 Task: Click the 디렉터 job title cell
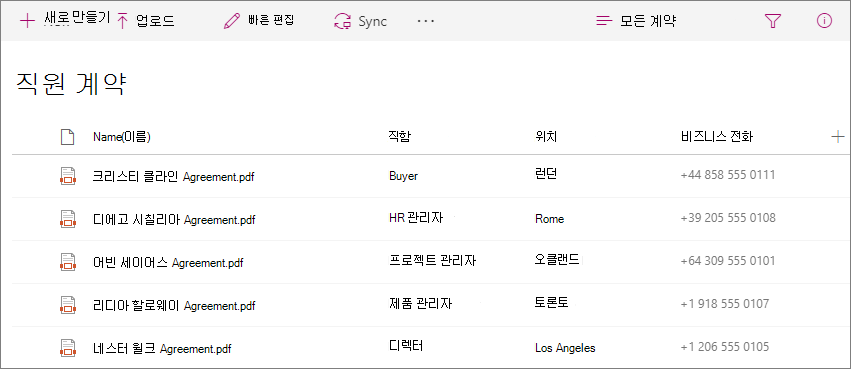(x=406, y=346)
